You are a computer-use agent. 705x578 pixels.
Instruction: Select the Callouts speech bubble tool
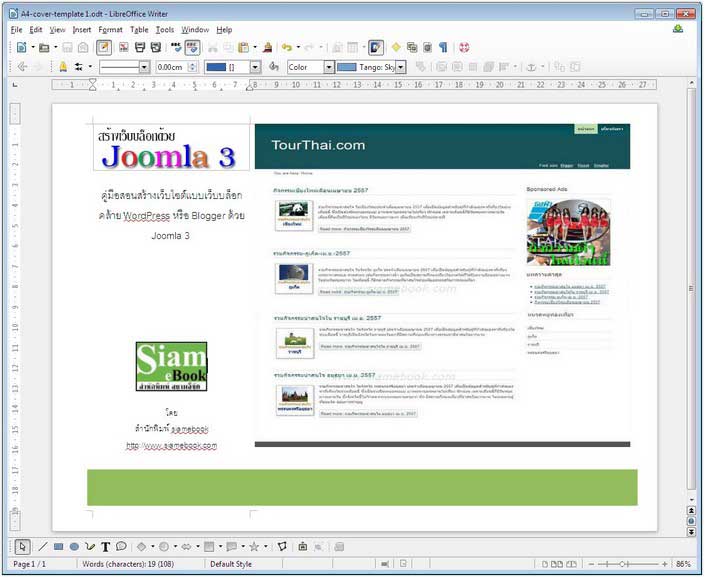point(121,547)
